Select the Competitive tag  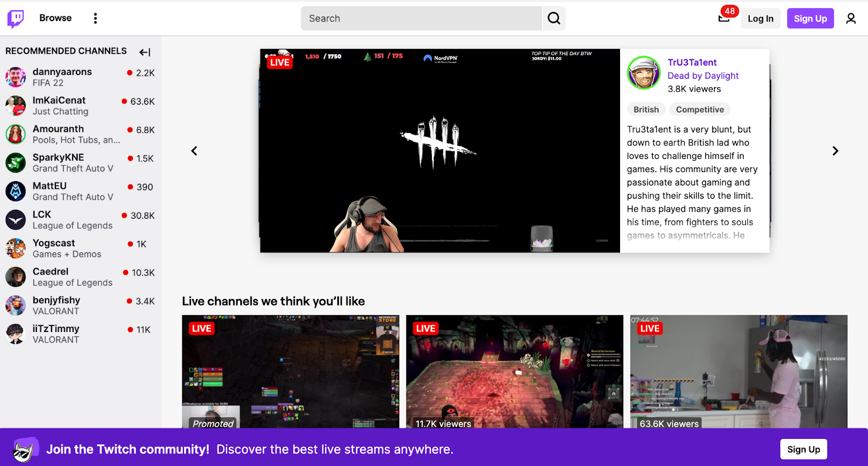pos(700,110)
